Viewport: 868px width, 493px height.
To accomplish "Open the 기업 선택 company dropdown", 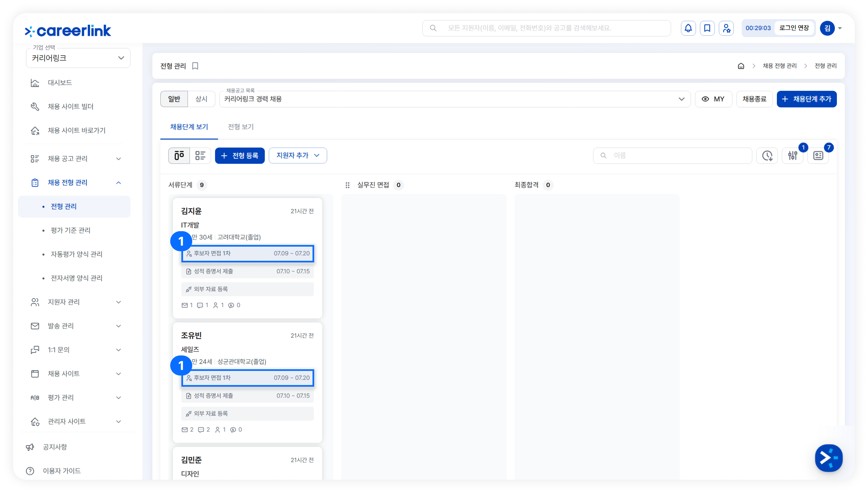I will coord(78,58).
